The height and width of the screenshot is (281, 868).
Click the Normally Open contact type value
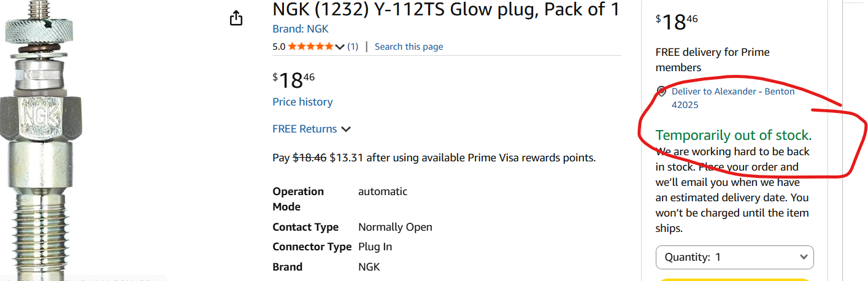click(x=395, y=227)
